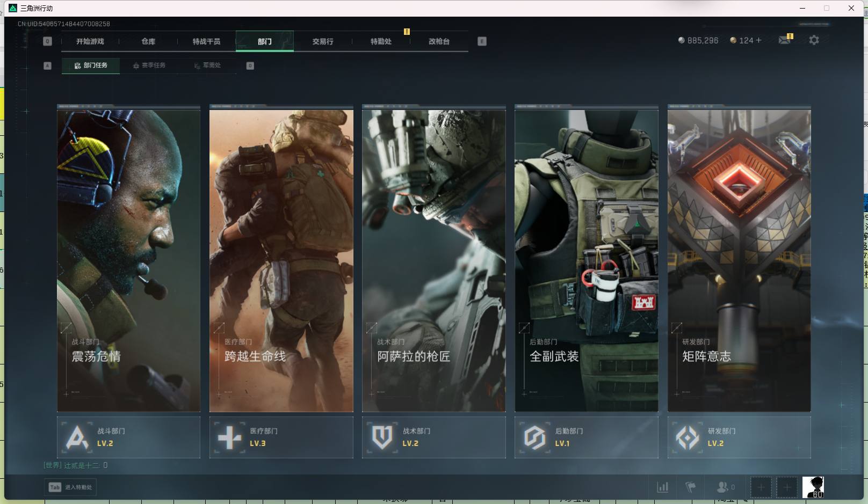868x504 pixels.
Task: Switch to the 仓库 tab
Action: coord(148,41)
